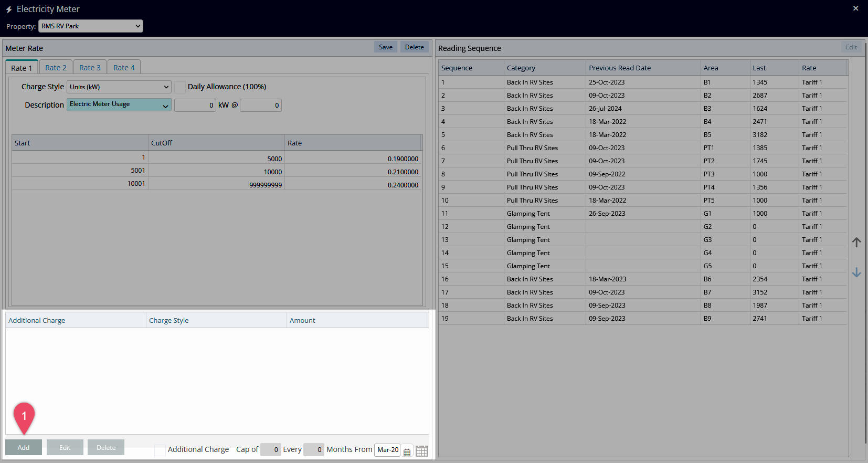Open the Rate 4 tab
This screenshot has height=463, width=868.
click(x=124, y=68)
